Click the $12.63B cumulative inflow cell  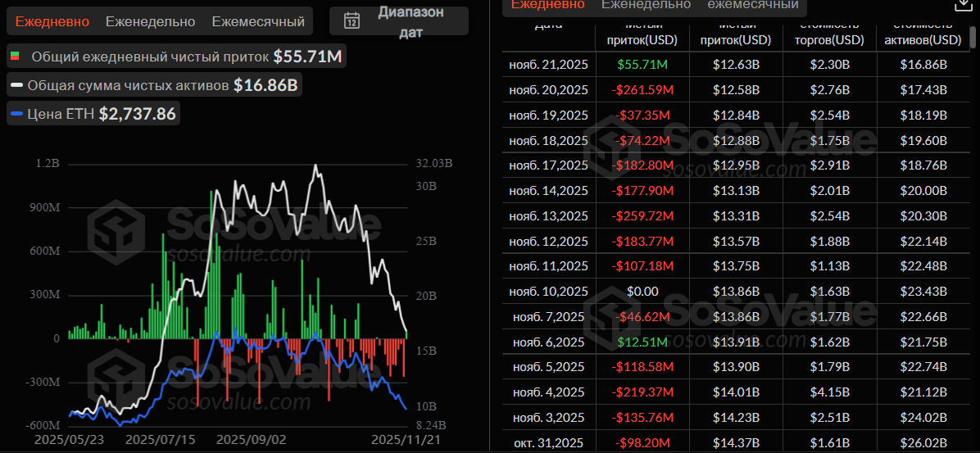(737, 65)
